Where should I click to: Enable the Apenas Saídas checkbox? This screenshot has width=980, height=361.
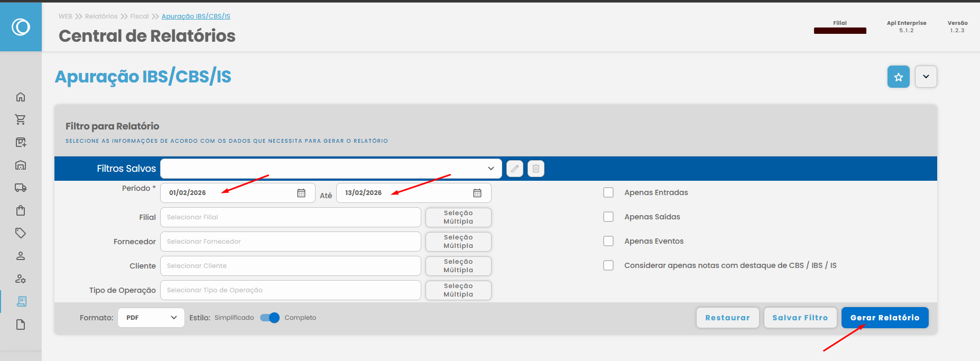[x=608, y=217]
